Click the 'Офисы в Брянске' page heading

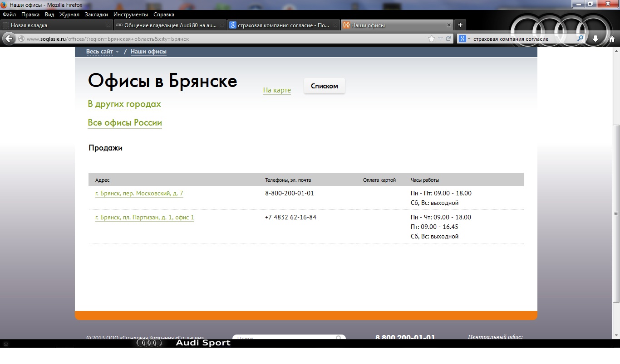162,81
